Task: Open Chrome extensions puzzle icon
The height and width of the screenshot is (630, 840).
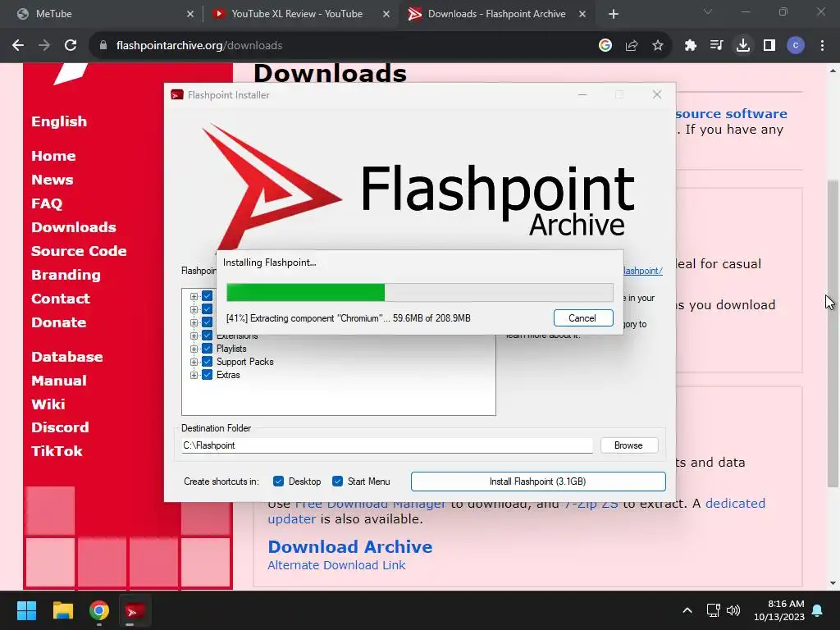Action: [x=691, y=46]
